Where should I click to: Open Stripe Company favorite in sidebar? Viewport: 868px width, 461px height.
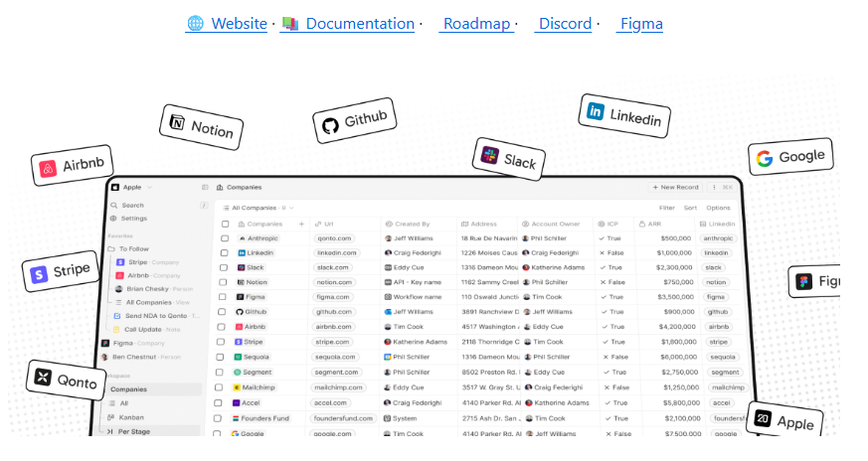click(x=148, y=262)
